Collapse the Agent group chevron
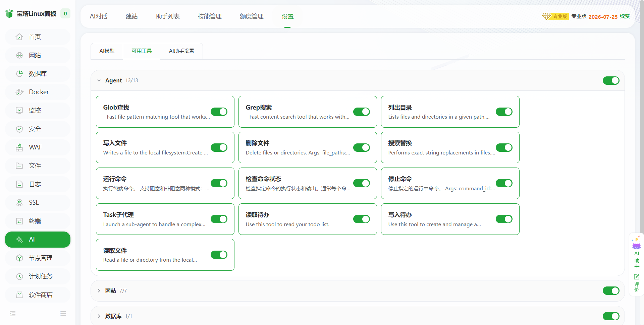The image size is (644, 325). 99,80
